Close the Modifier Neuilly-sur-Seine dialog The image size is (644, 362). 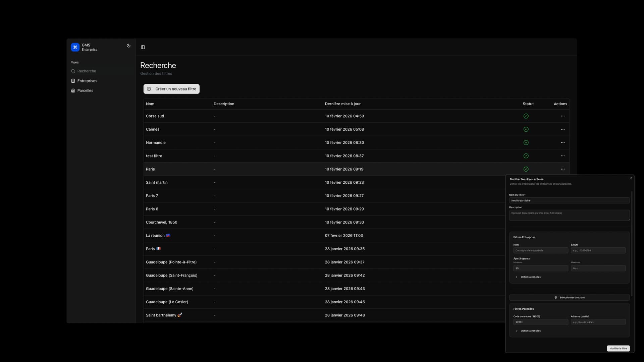(631, 178)
